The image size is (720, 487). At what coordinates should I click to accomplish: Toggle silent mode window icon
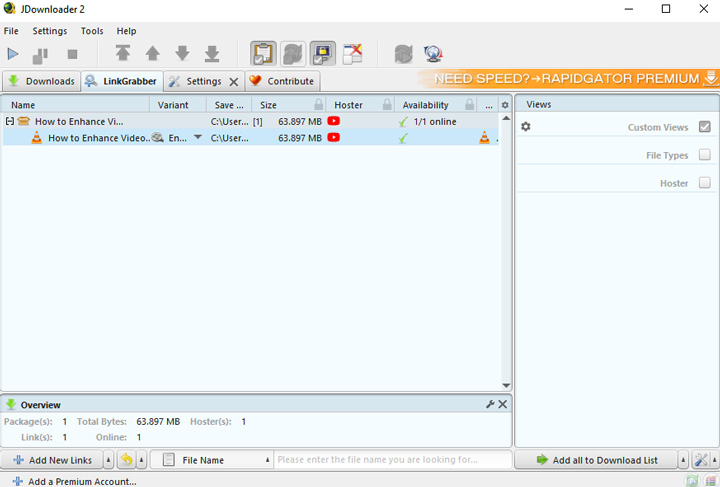tap(353, 54)
